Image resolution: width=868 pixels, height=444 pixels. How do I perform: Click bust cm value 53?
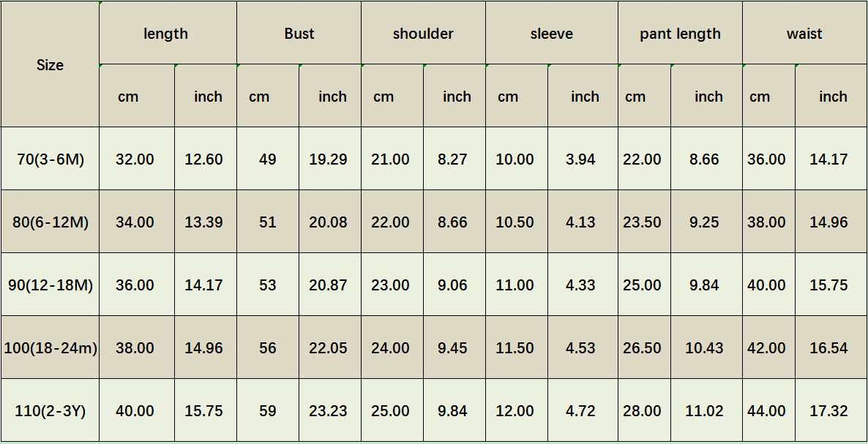coord(268,285)
